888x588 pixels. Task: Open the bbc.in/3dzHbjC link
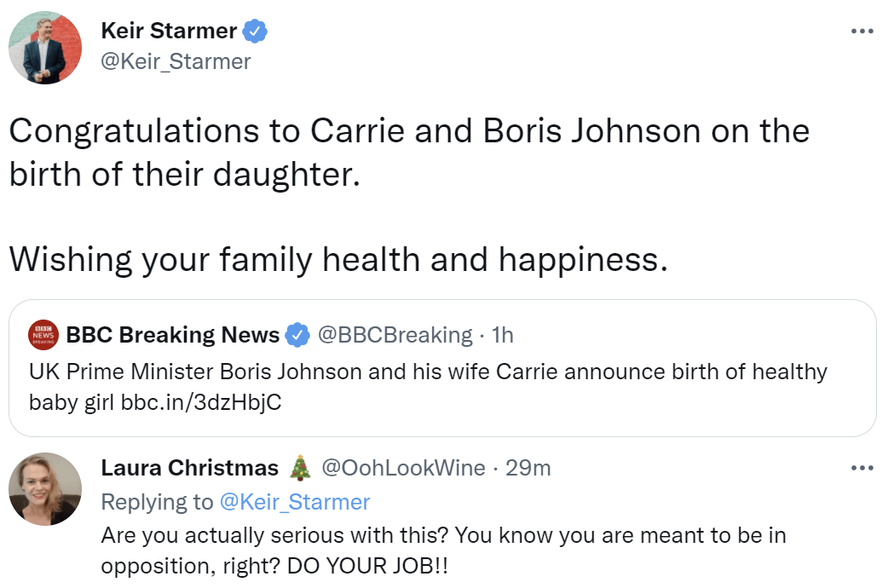(x=201, y=402)
